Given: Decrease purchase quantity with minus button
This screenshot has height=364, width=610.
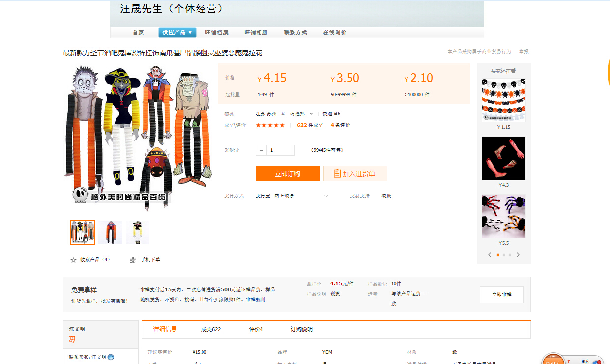Looking at the screenshot, I should [261, 150].
